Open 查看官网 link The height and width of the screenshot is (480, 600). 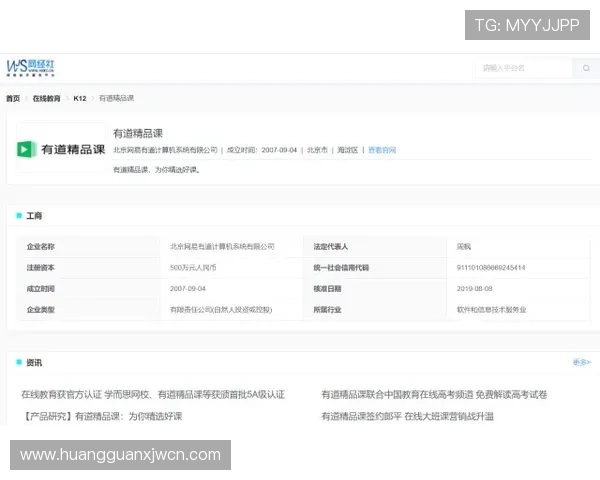(x=382, y=150)
